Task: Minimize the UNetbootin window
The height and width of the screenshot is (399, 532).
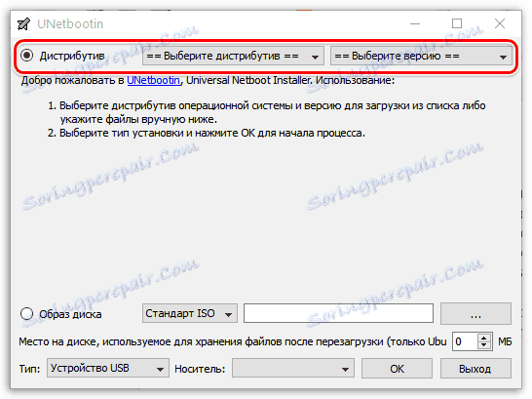Action: point(415,23)
